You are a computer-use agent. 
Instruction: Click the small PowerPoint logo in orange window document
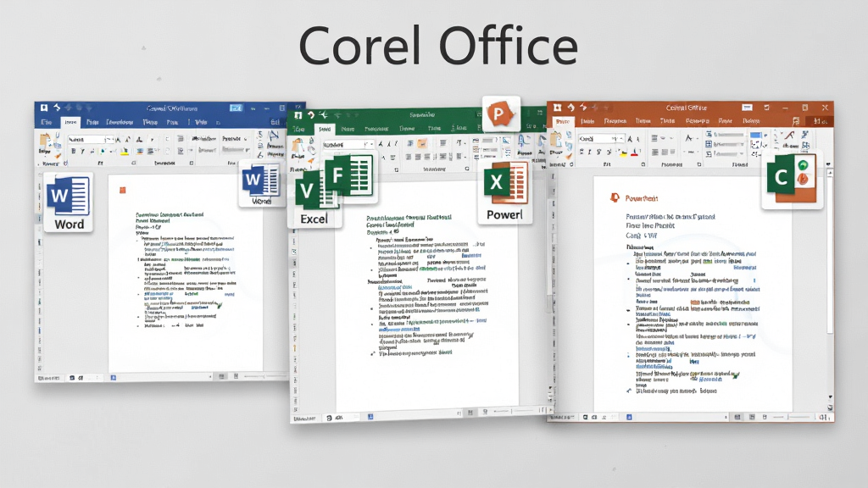[615, 197]
